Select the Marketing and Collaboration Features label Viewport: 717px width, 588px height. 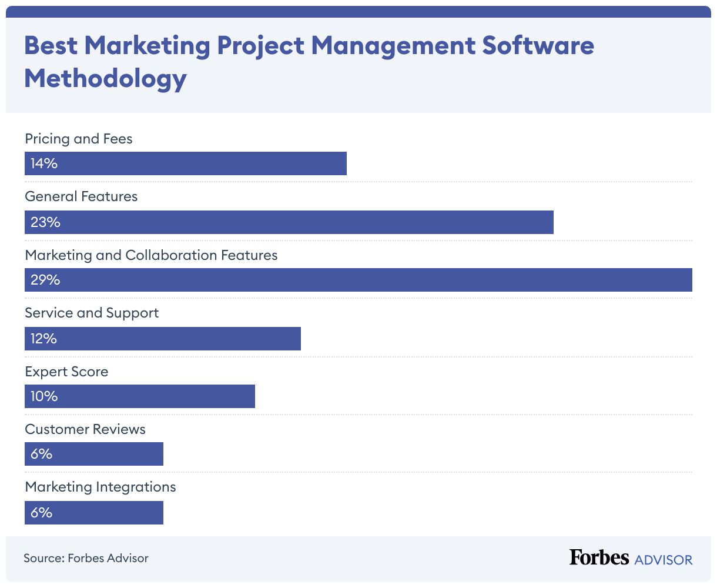coord(151,255)
